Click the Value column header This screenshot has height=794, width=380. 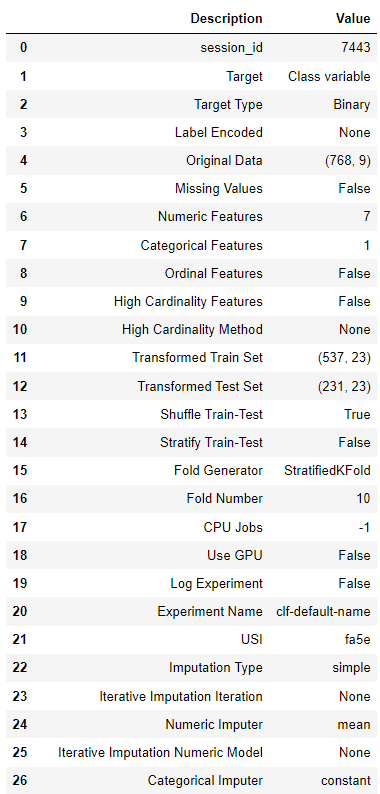tap(353, 19)
